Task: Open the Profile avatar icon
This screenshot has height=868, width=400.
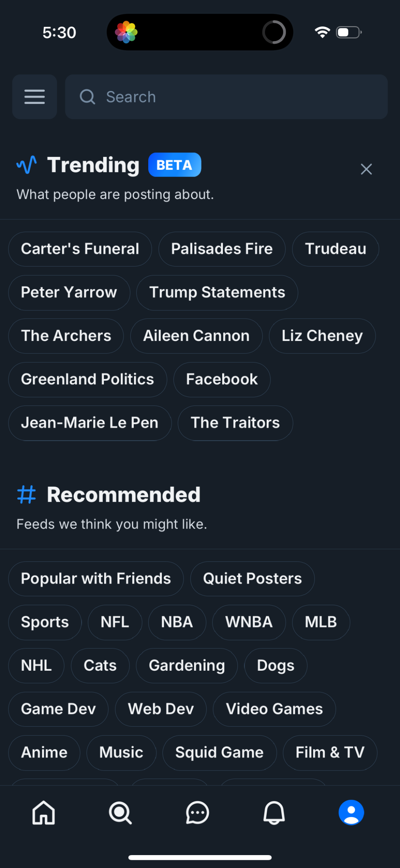Action: point(351,813)
